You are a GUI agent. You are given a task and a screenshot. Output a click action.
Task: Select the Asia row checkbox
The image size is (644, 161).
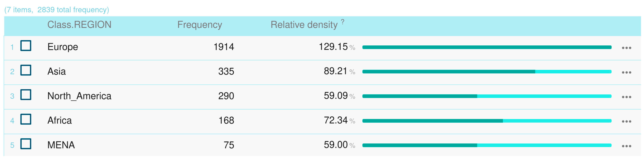26,70
